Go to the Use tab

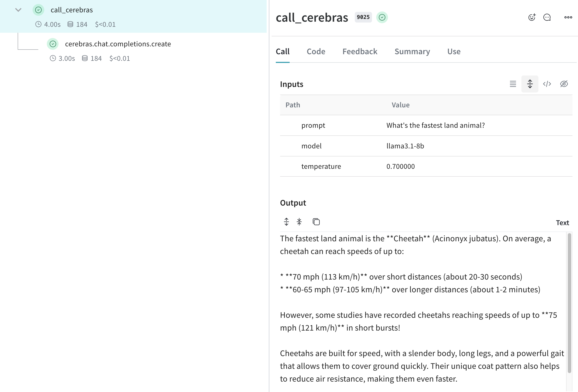click(x=454, y=51)
